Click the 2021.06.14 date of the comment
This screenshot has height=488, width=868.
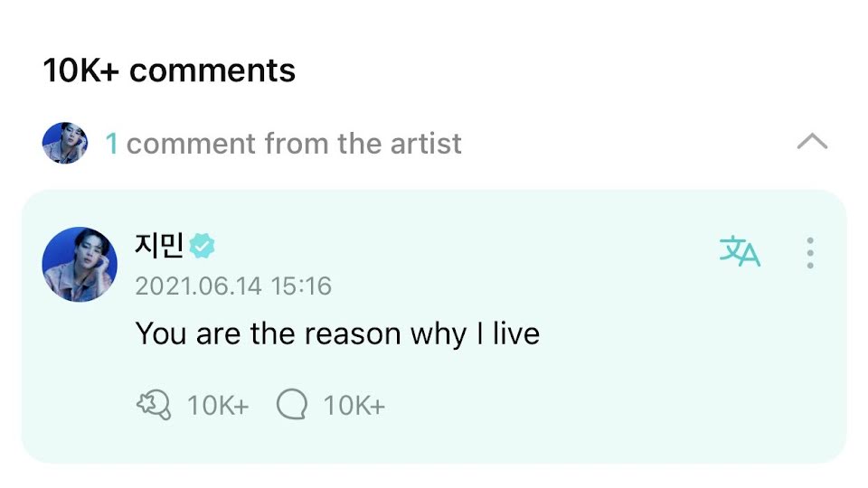pos(198,286)
